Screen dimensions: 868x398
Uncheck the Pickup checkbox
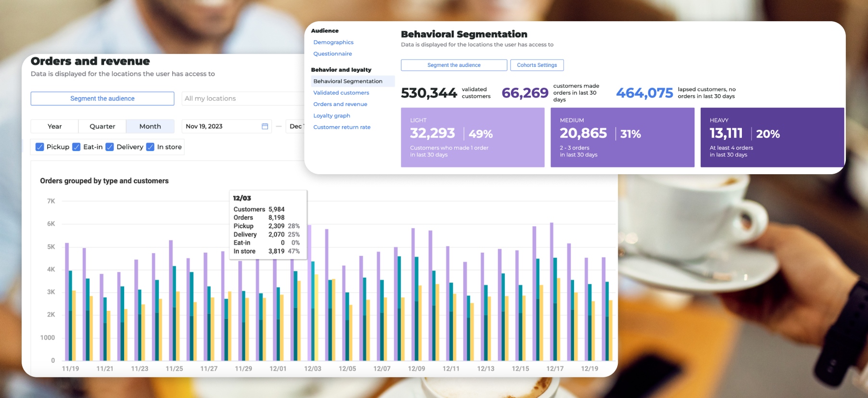pos(40,147)
